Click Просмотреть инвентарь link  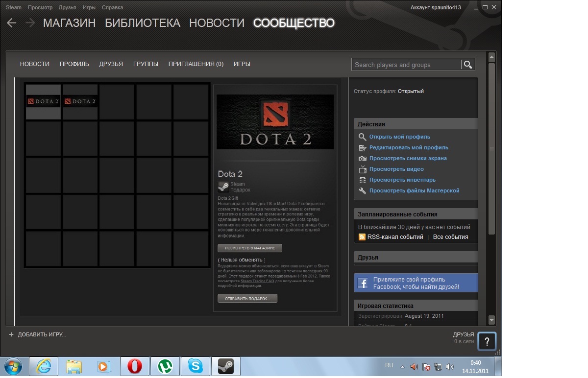tap(402, 180)
